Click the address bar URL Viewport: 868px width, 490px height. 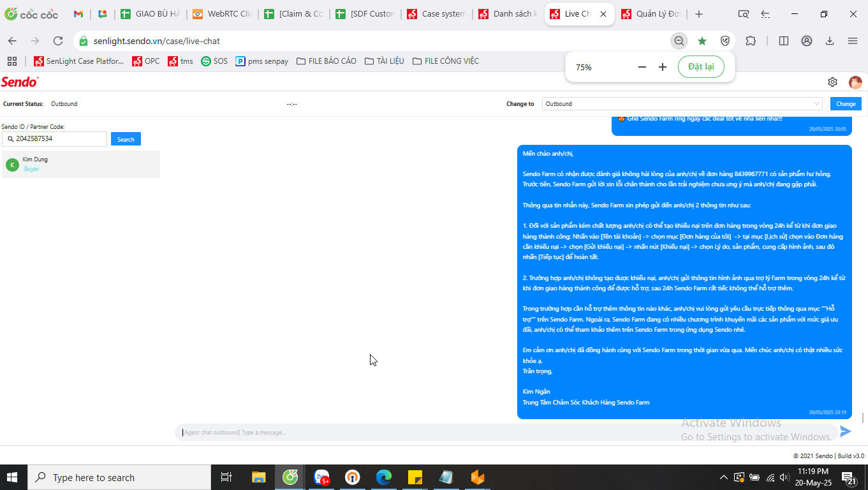point(157,41)
